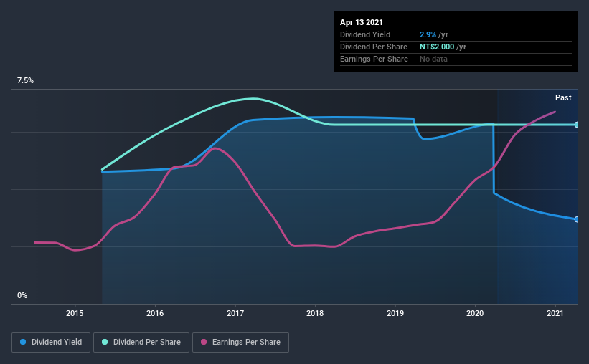The image size is (589, 364).
Task: Select the Dividend Per Share end-point marker
Action: [x=576, y=125]
